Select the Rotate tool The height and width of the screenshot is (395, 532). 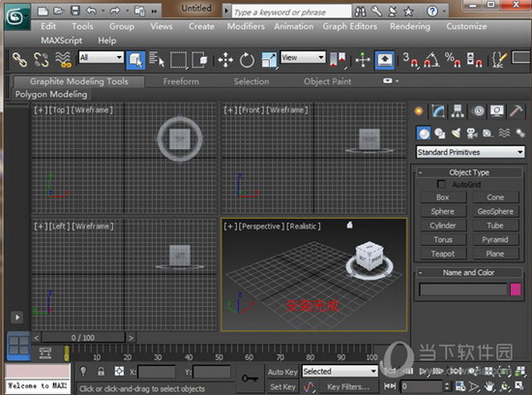tap(247, 60)
